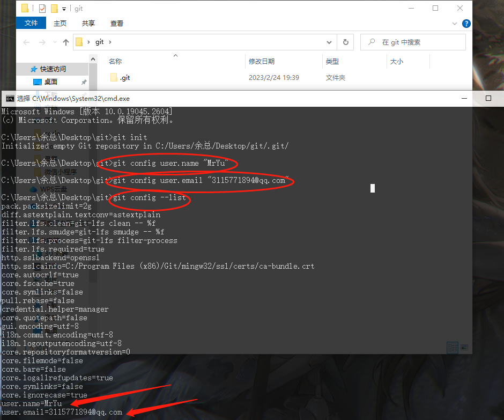This screenshot has height=420, width=504.
Task: Go up one folder level arrow
Action: [66, 42]
